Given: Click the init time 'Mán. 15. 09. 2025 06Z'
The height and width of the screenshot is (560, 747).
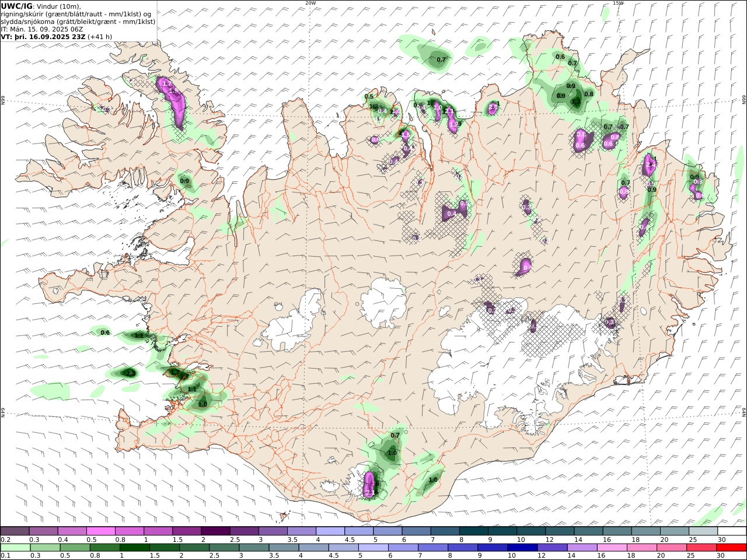Looking at the screenshot, I should point(47,29).
